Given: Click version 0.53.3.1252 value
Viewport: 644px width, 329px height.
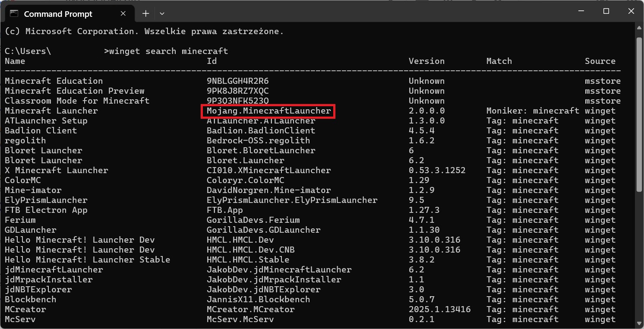Looking at the screenshot, I should click(437, 171).
